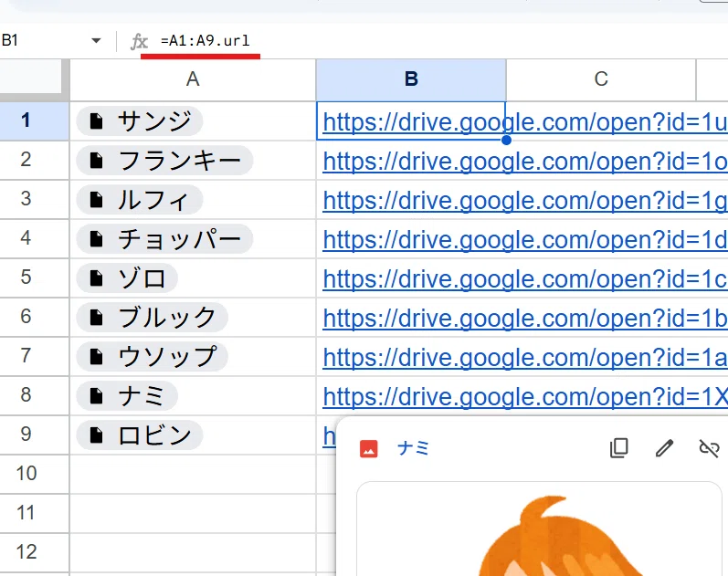Click the チョッパー file chip
This screenshot has width=728, height=576.
click(164, 239)
